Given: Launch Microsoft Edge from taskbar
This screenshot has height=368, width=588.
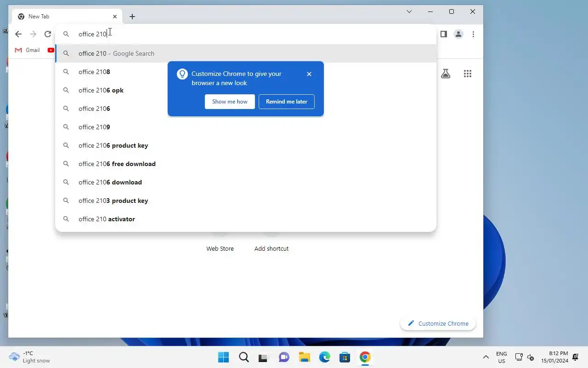Looking at the screenshot, I should [325, 357].
